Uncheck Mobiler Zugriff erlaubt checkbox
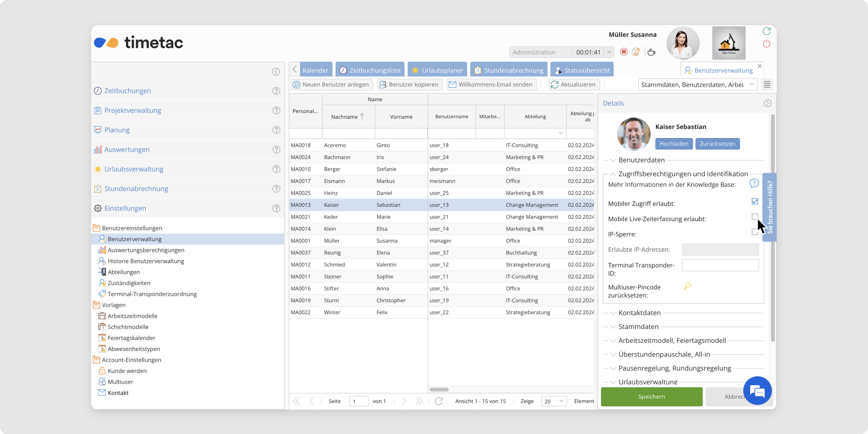Image resolution: width=868 pixels, height=434 pixels. (755, 201)
